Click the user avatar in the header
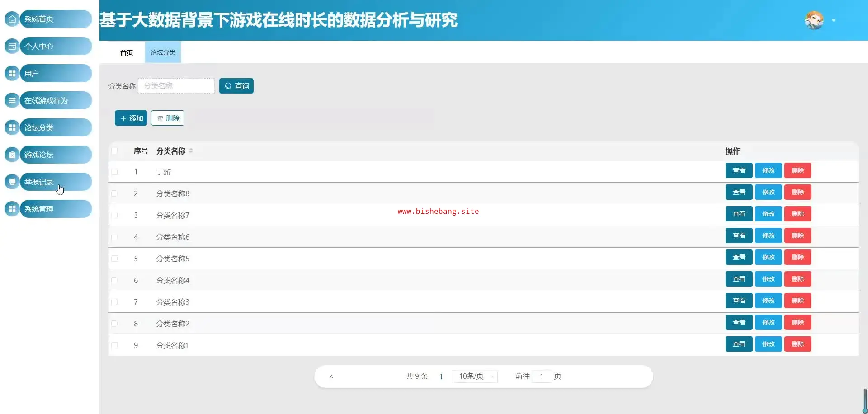Image resolution: width=868 pixels, height=414 pixels. click(x=814, y=20)
